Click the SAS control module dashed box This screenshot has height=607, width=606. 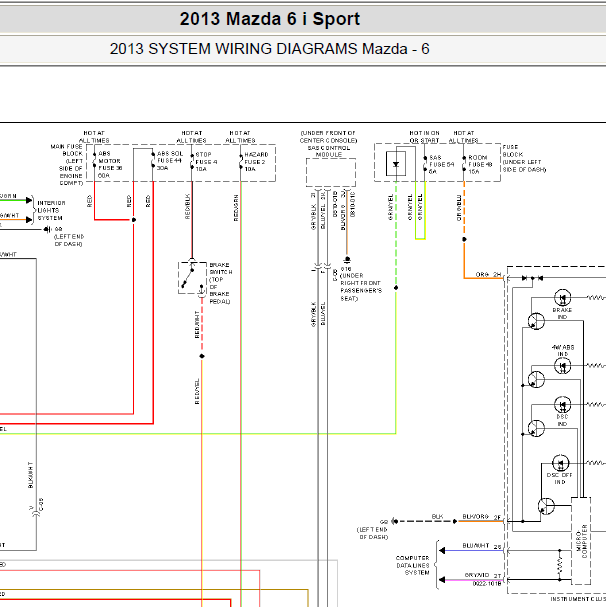(331, 173)
